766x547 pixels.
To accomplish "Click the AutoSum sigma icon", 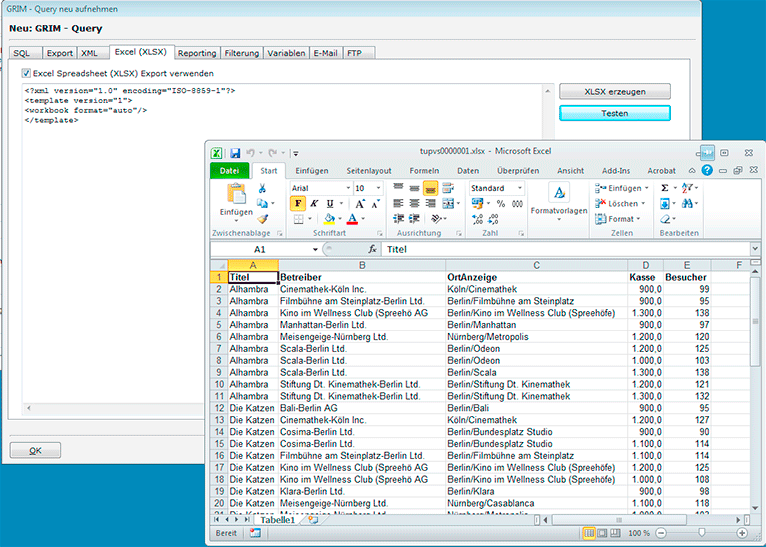I will 665,188.
